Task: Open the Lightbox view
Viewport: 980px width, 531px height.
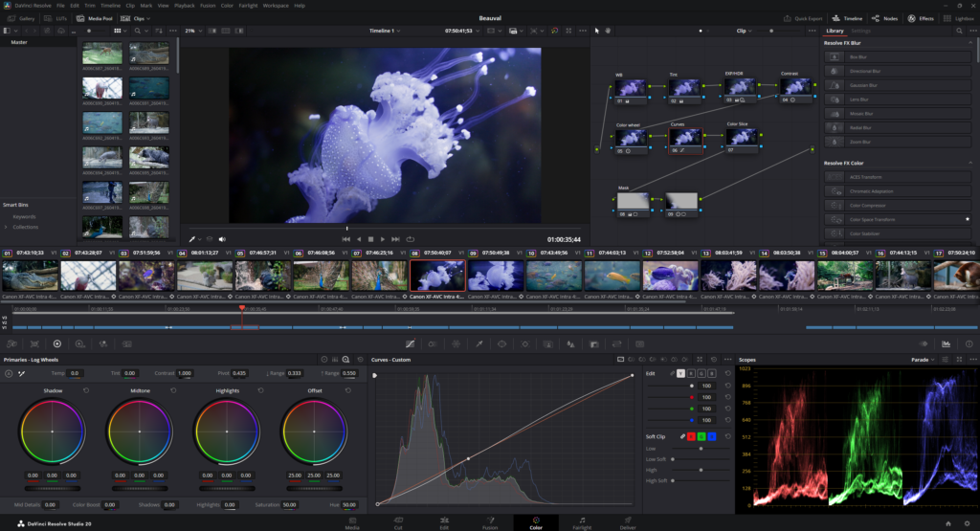Action: [x=959, y=18]
